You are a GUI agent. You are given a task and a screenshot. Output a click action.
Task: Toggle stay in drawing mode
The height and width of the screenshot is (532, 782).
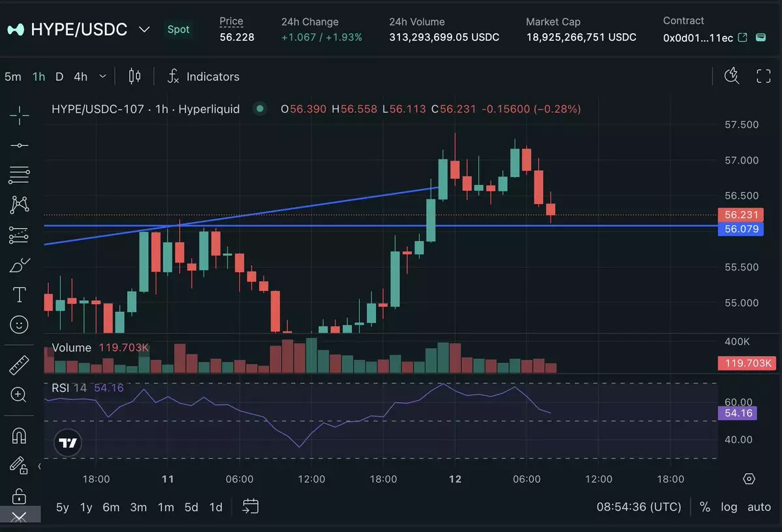(x=19, y=465)
